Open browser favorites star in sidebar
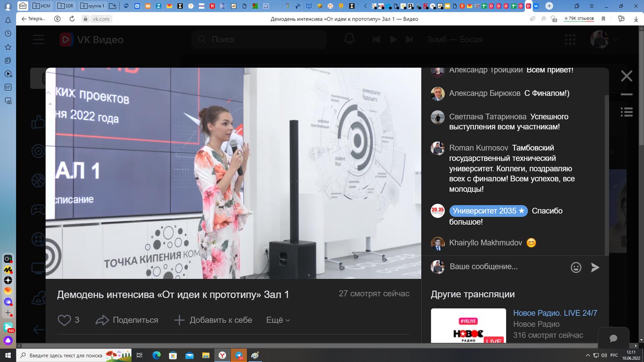The height and width of the screenshot is (362, 644). click(8, 47)
